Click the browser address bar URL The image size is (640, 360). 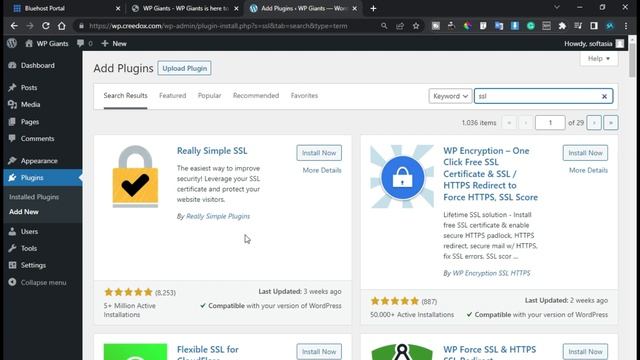click(218, 26)
